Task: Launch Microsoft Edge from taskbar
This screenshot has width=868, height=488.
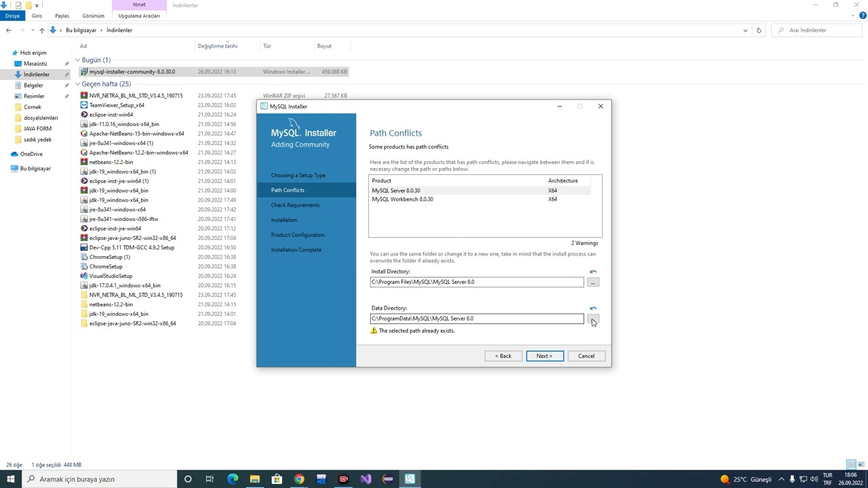Action: point(233,479)
